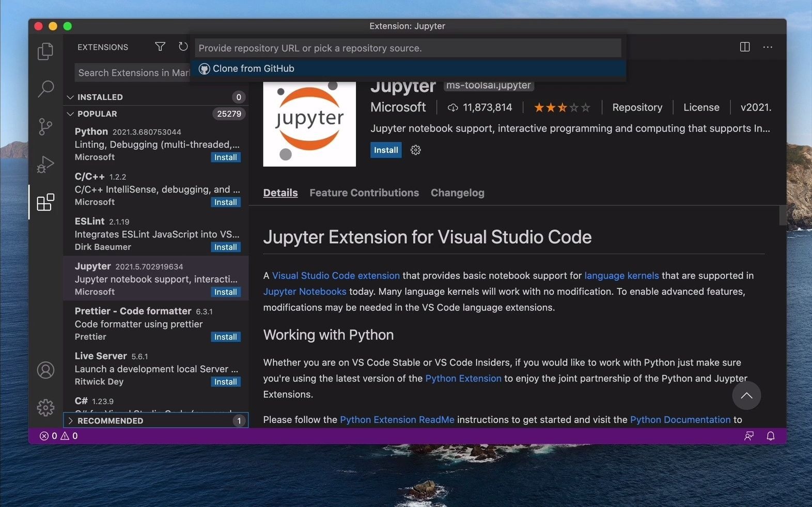Screen dimensions: 812x507
Task: Click the editor vertical scrollbar thumb
Action: (x=783, y=215)
